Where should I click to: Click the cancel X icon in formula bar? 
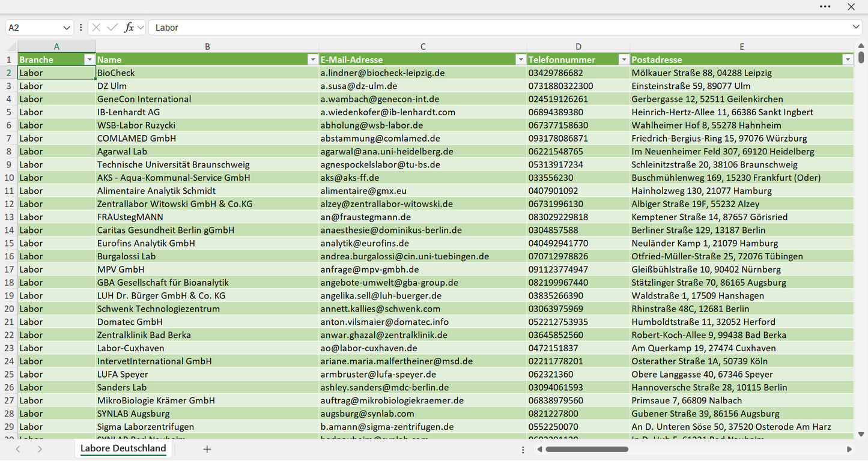(96, 28)
